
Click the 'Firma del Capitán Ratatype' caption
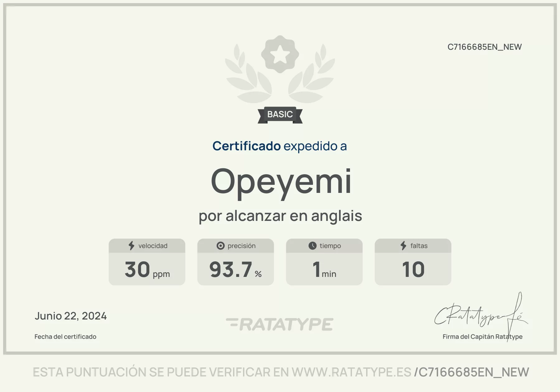483,337
